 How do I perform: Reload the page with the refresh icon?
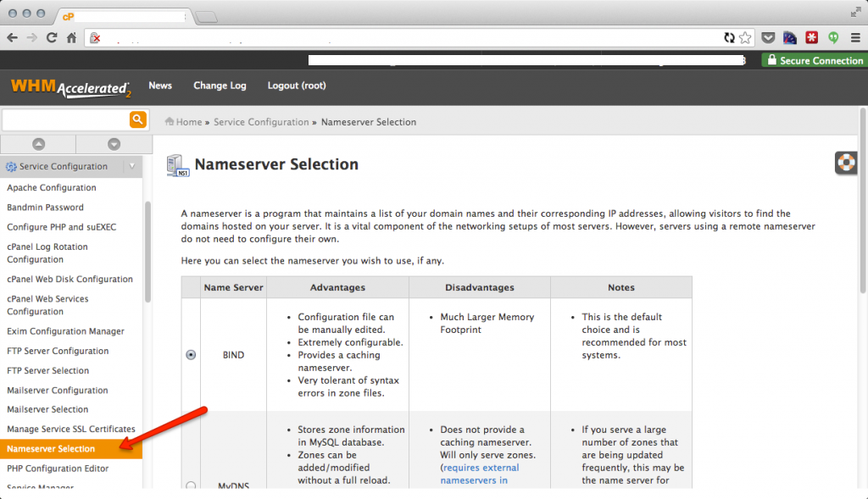(x=52, y=37)
